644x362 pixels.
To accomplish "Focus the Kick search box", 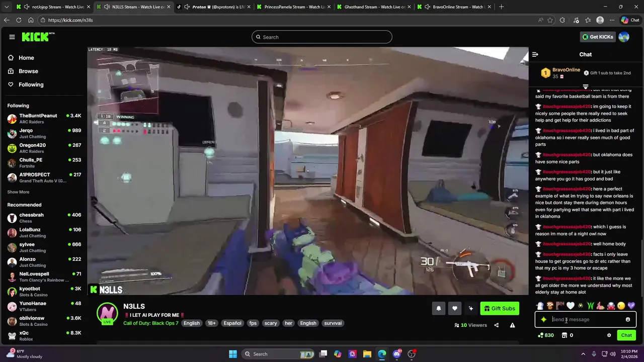I will click(322, 37).
